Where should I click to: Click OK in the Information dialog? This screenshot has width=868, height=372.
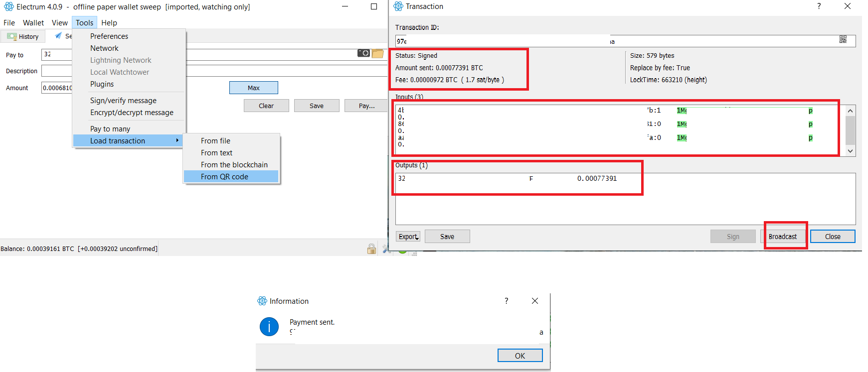[520, 356]
